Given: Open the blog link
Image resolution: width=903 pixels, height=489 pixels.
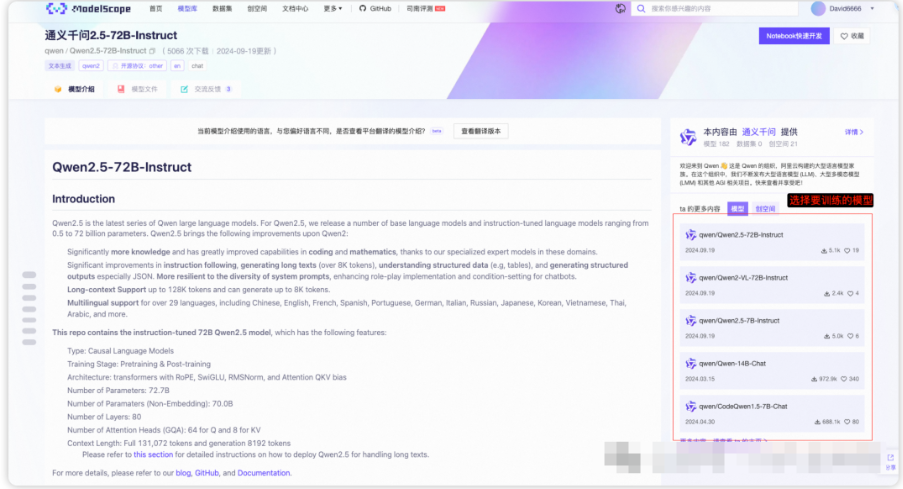Looking at the screenshot, I should [183, 473].
